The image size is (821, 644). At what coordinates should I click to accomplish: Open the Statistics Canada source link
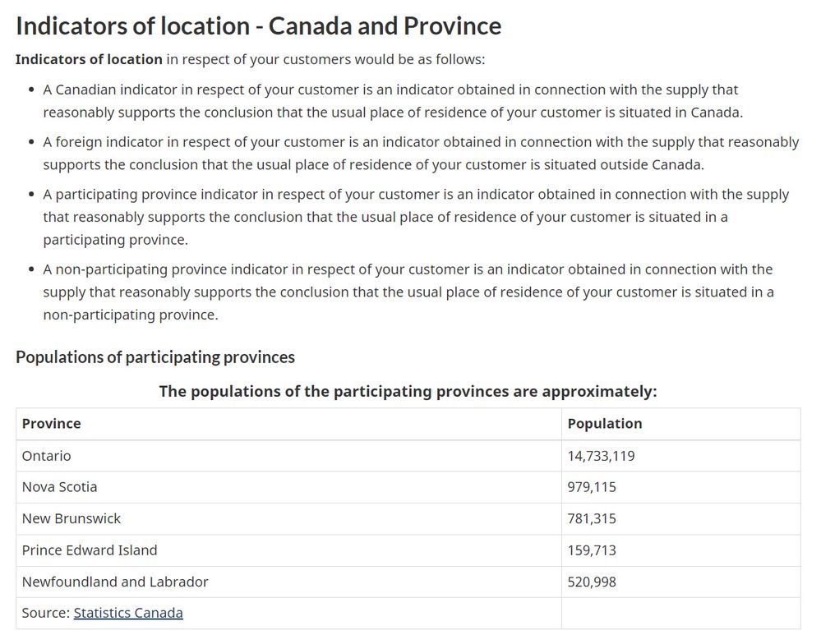click(x=128, y=613)
